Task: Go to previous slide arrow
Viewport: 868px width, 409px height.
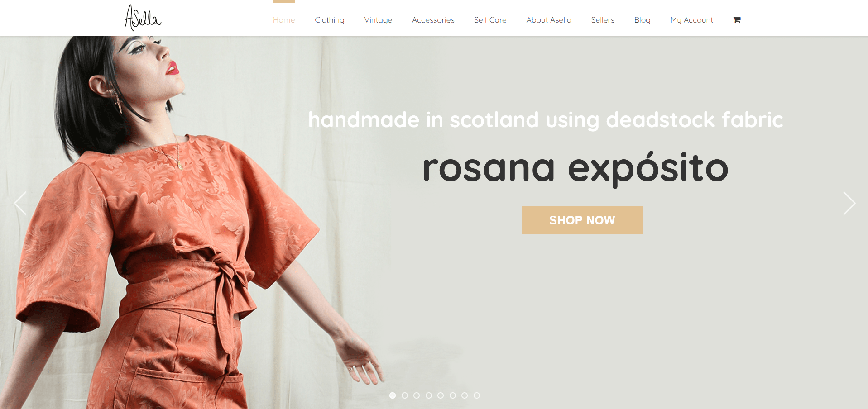Action: [20, 203]
